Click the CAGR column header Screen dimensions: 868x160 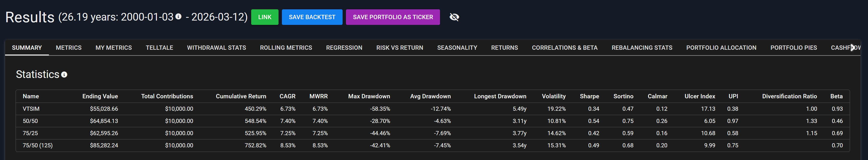pyautogui.click(x=287, y=96)
